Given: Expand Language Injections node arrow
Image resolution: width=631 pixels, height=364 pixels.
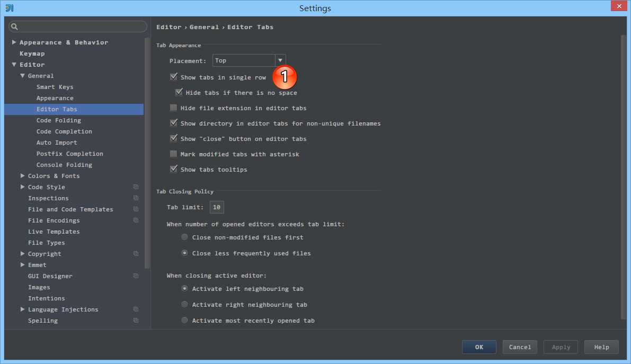Looking at the screenshot, I should click(x=23, y=309).
